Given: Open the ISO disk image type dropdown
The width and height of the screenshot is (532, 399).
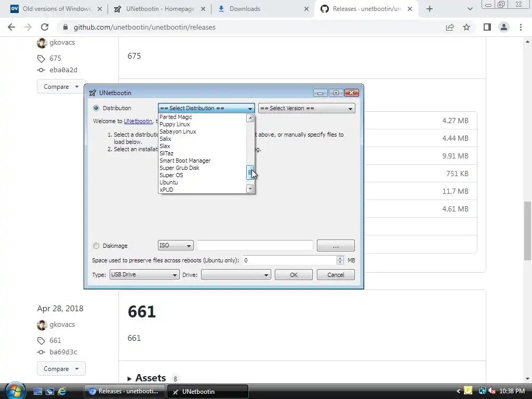Looking at the screenshot, I should point(176,245).
